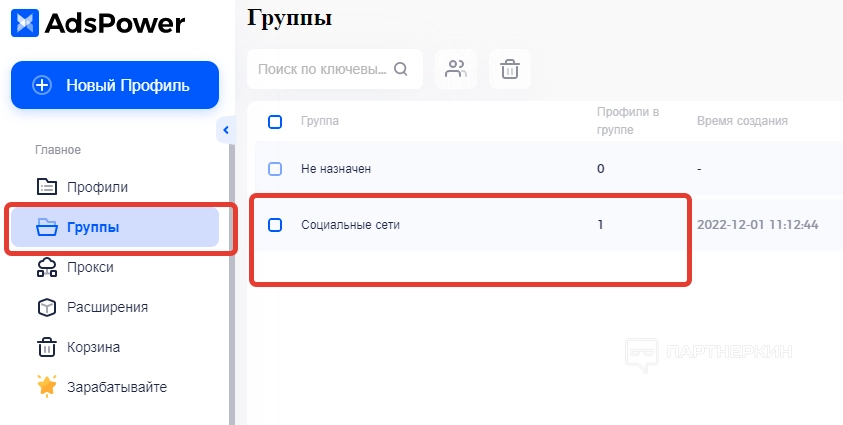Click the Прокси network icon

(47, 267)
